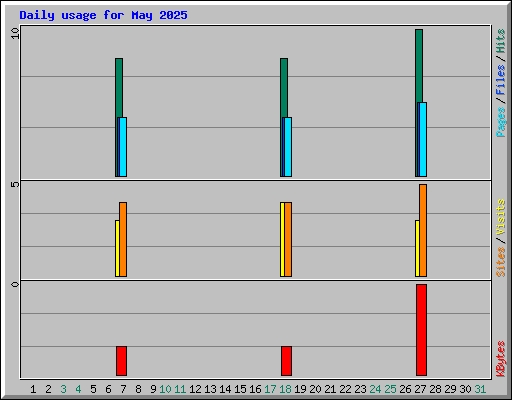Click the tall red KBytes bar for day 27
This screenshot has width=512, height=400.
pyautogui.click(x=421, y=330)
